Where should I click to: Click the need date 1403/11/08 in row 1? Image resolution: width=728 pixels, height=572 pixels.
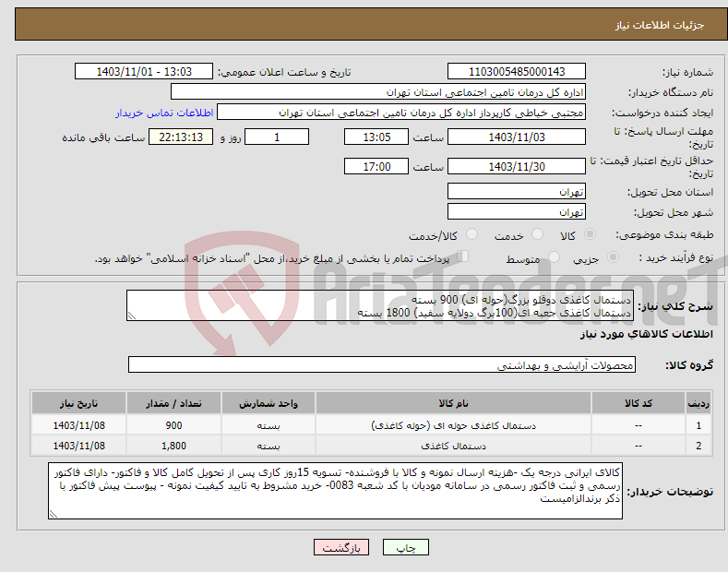point(78,425)
